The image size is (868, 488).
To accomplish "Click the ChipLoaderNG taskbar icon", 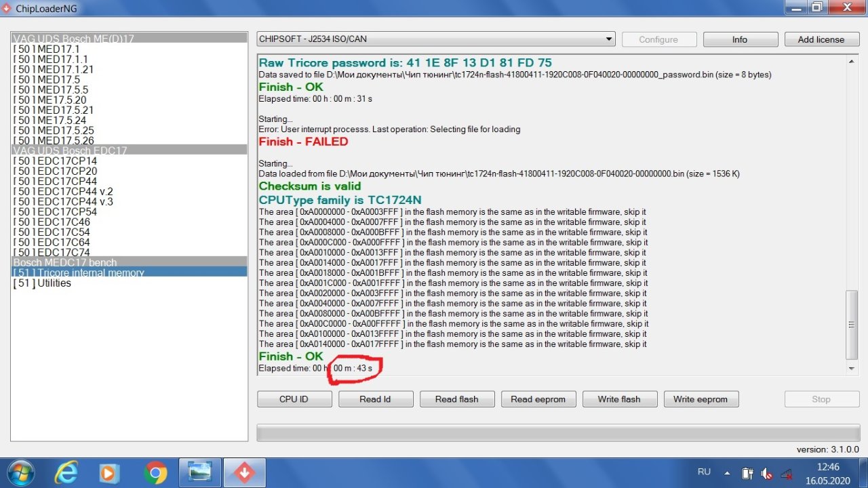I will click(x=245, y=472).
